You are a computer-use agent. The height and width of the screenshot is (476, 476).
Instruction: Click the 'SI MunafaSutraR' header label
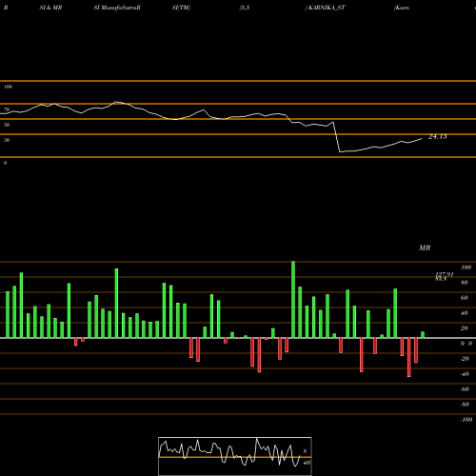point(117,8)
